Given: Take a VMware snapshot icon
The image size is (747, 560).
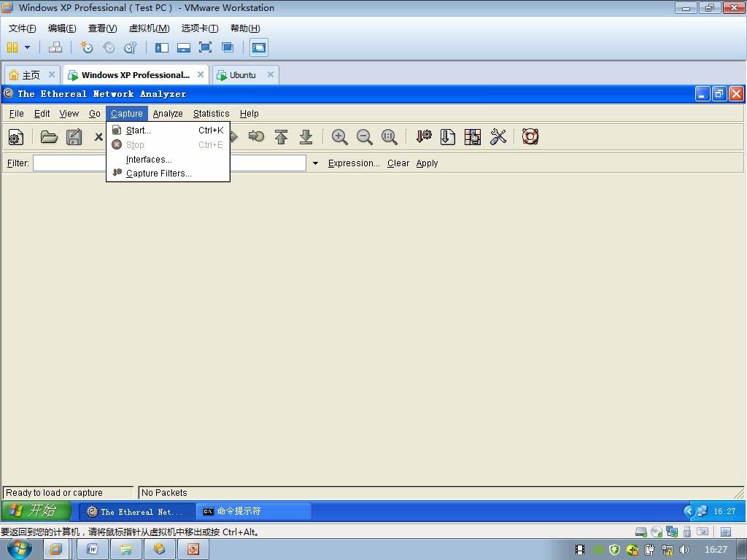Looking at the screenshot, I should [86, 47].
